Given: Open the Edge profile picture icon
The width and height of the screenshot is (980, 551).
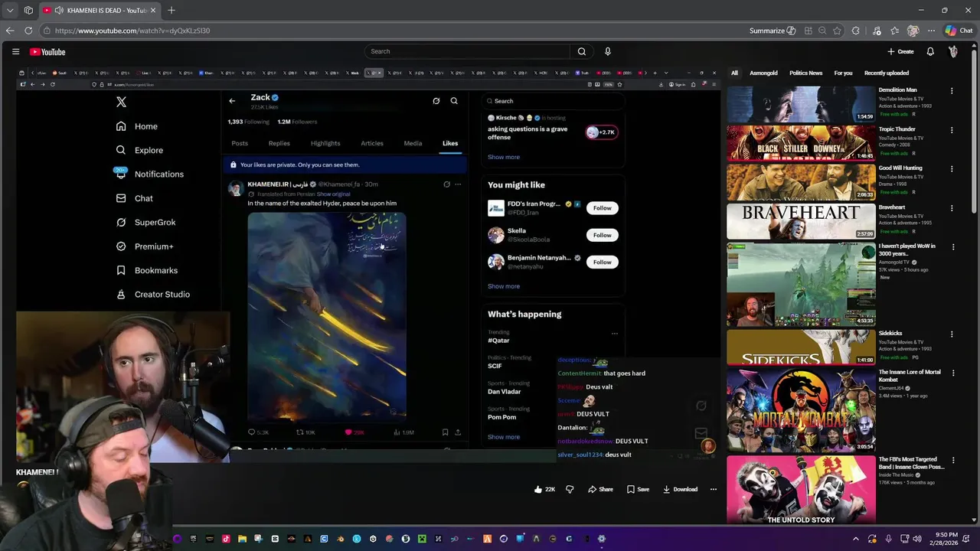Looking at the screenshot, I should (x=913, y=31).
